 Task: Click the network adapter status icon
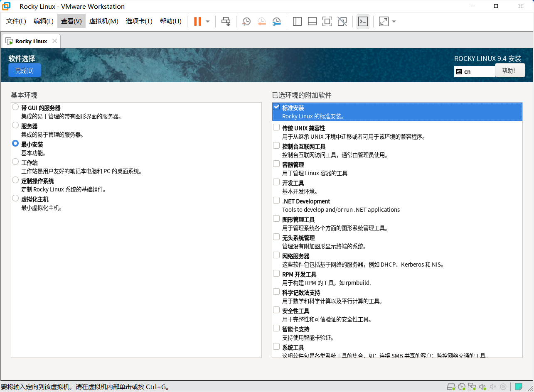coord(472,386)
